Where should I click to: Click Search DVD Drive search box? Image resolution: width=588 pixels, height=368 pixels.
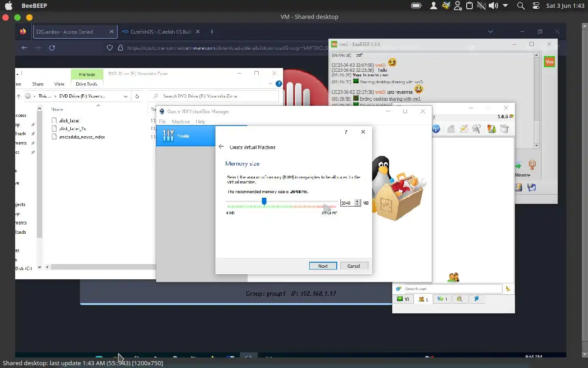pyautogui.click(x=214, y=96)
